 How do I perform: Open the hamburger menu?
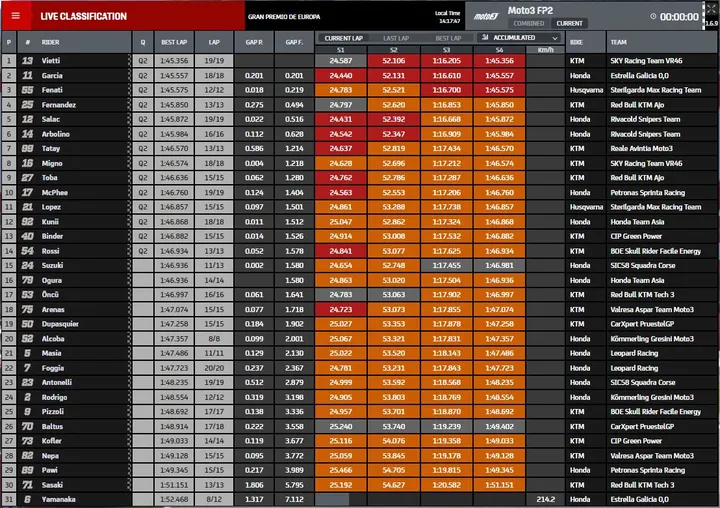16,16
